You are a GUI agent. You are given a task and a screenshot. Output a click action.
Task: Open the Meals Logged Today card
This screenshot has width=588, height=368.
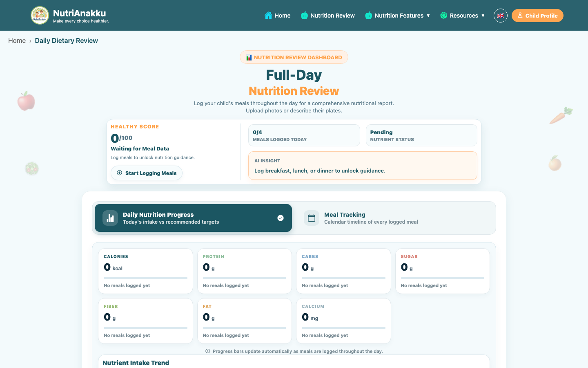(x=304, y=135)
